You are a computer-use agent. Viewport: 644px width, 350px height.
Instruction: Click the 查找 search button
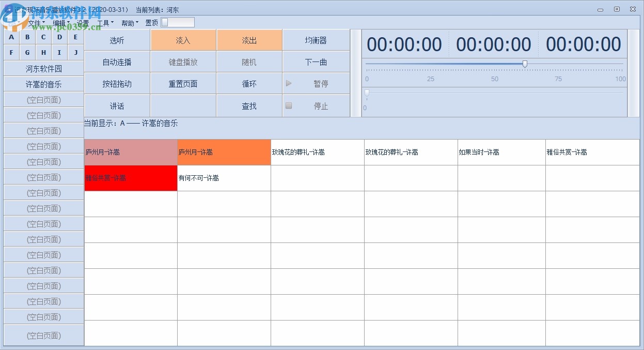tap(249, 105)
